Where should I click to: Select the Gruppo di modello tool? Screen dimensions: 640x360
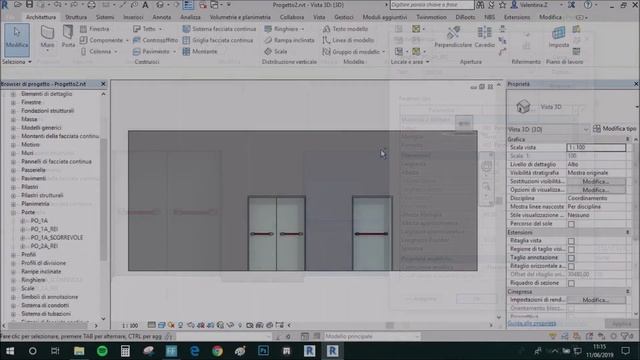353,51
